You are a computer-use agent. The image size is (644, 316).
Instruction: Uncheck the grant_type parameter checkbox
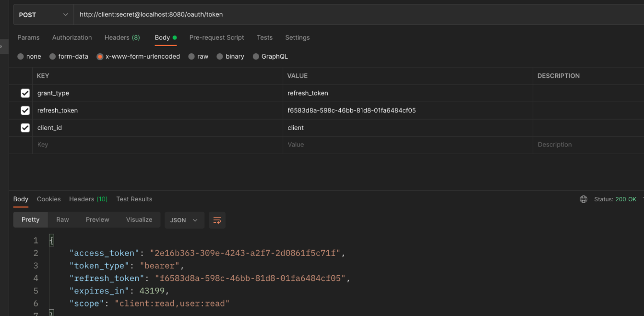tap(25, 93)
